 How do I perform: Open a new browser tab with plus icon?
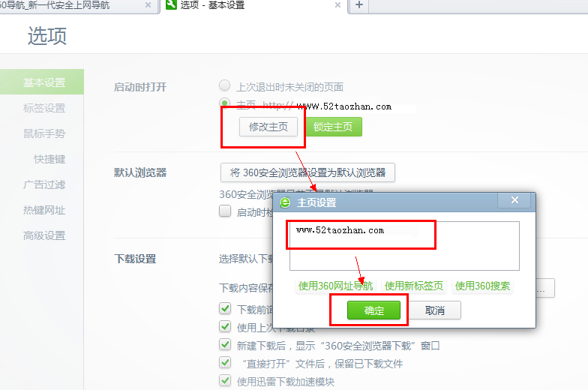coord(358,5)
